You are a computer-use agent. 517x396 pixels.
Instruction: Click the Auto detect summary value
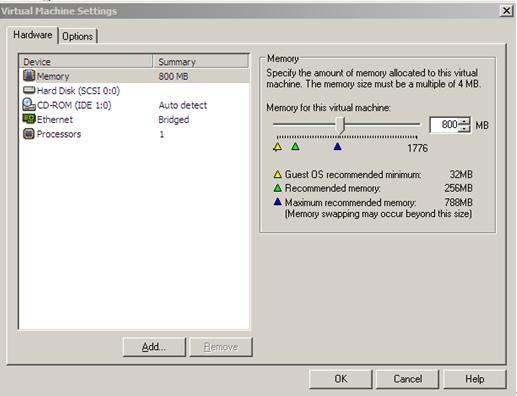pos(183,105)
